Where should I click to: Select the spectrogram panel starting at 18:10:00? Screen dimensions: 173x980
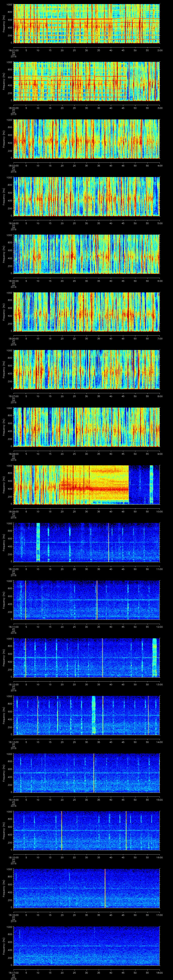coord(87,543)
